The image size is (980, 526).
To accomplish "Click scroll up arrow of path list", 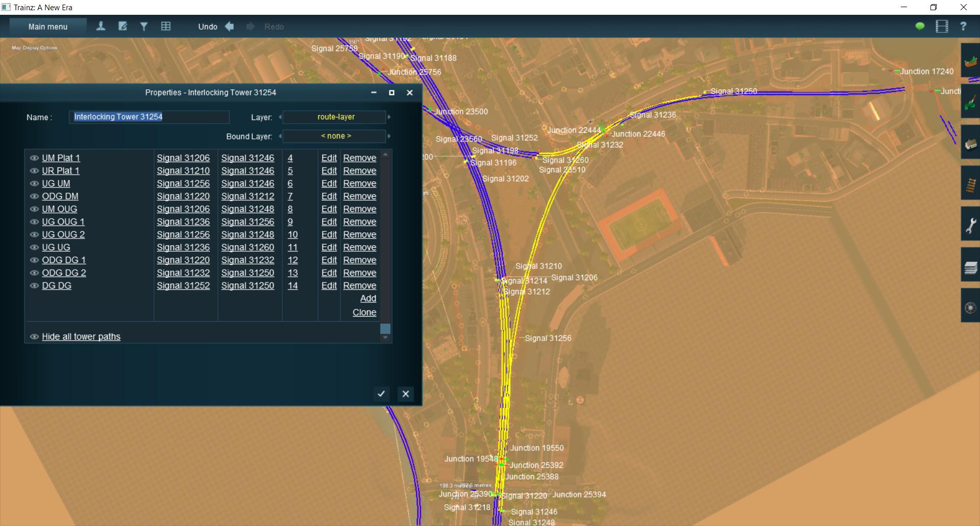I will click(385, 154).
